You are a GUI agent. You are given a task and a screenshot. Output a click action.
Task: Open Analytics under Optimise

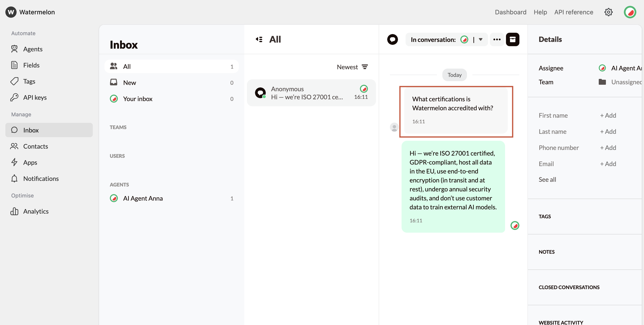(x=36, y=211)
